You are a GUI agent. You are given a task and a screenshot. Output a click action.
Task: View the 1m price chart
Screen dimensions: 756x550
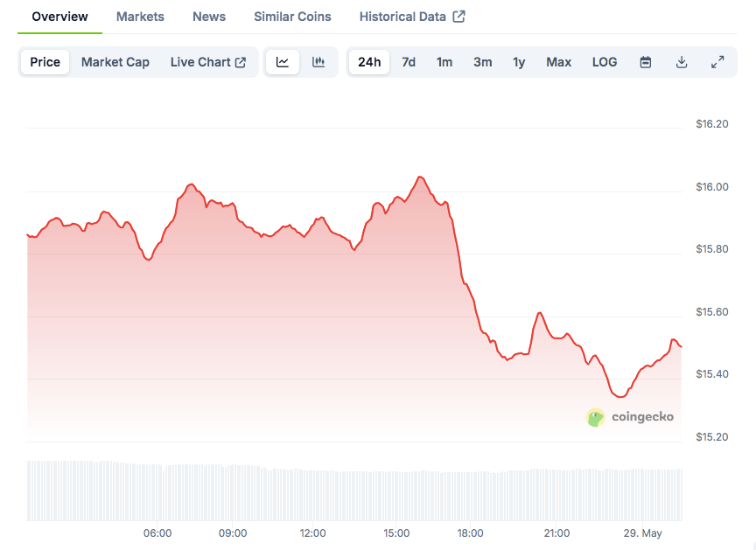pos(444,62)
